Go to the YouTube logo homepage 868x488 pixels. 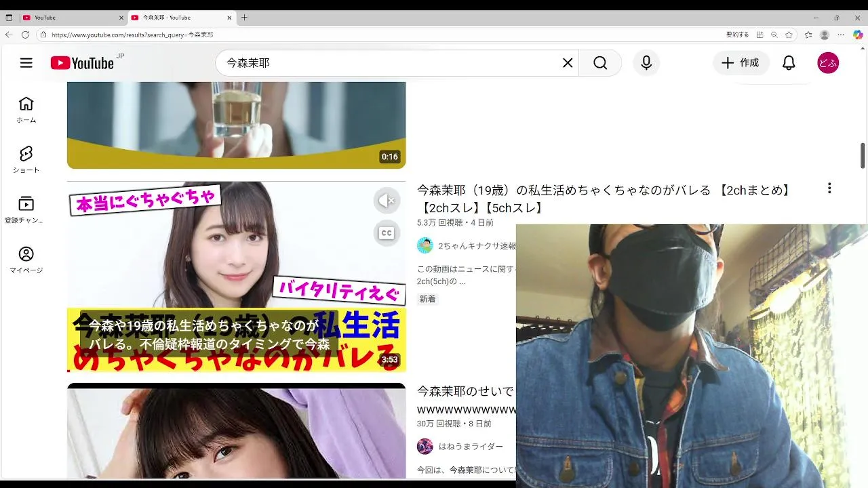(x=82, y=63)
